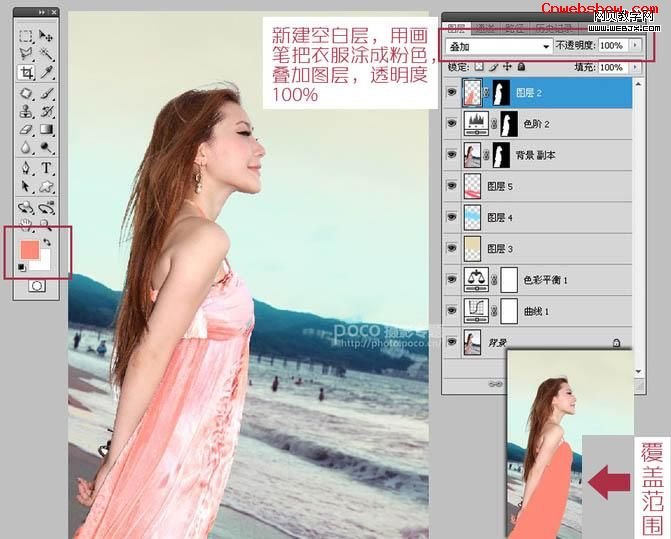Select the Eraser tool
The image size is (671, 539).
point(27,129)
